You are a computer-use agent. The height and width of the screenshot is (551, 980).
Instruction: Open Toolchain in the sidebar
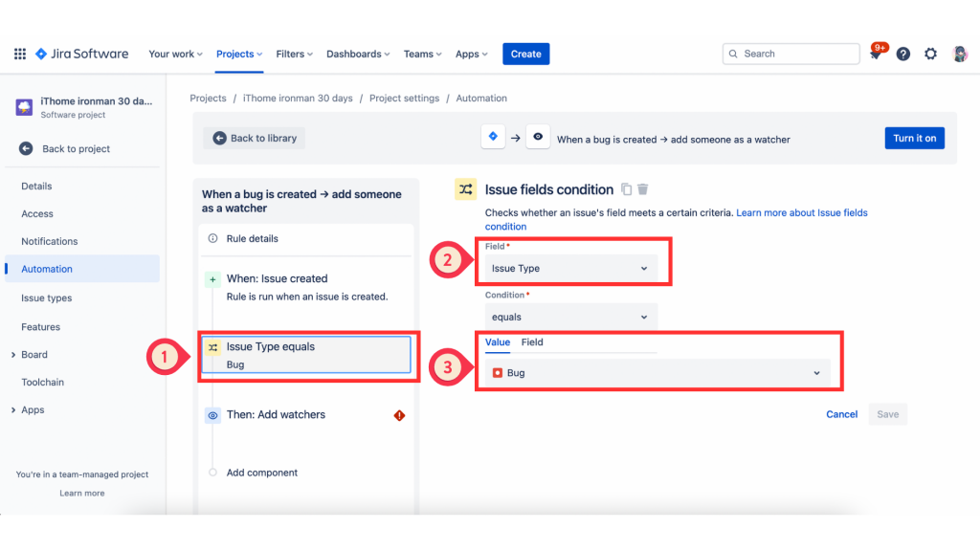[x=42, y=383]
